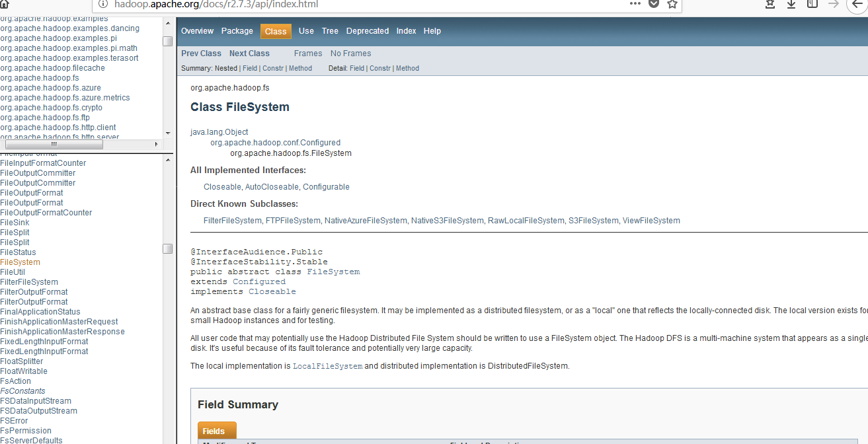Open FinishApplicationMasterRequest in class list

59,322
